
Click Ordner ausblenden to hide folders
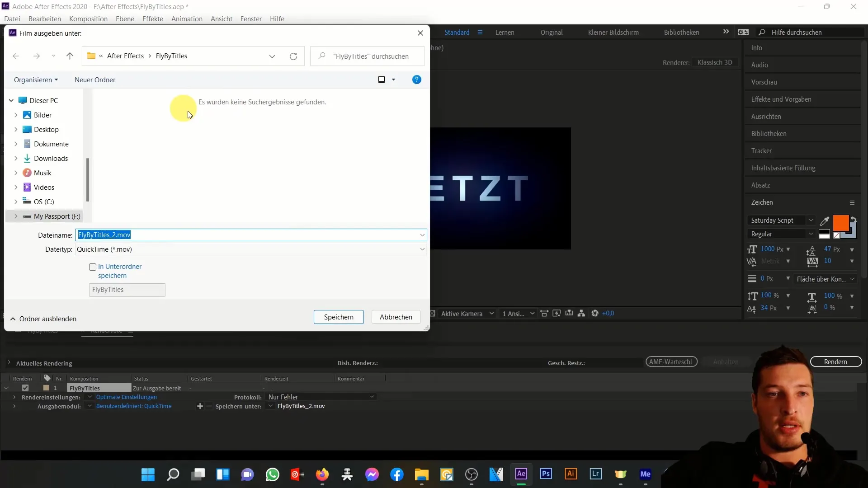coord(43,319)
